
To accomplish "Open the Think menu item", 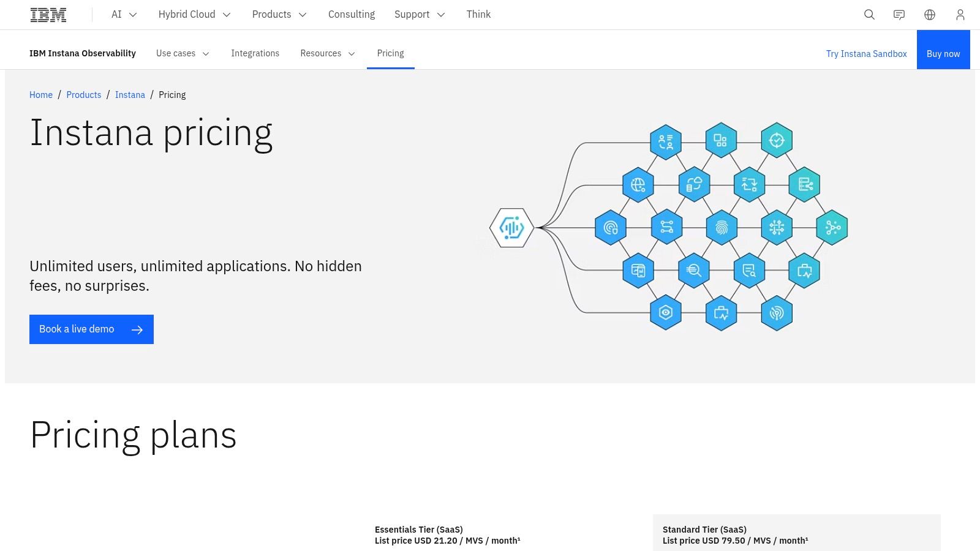I will (478, 14).
